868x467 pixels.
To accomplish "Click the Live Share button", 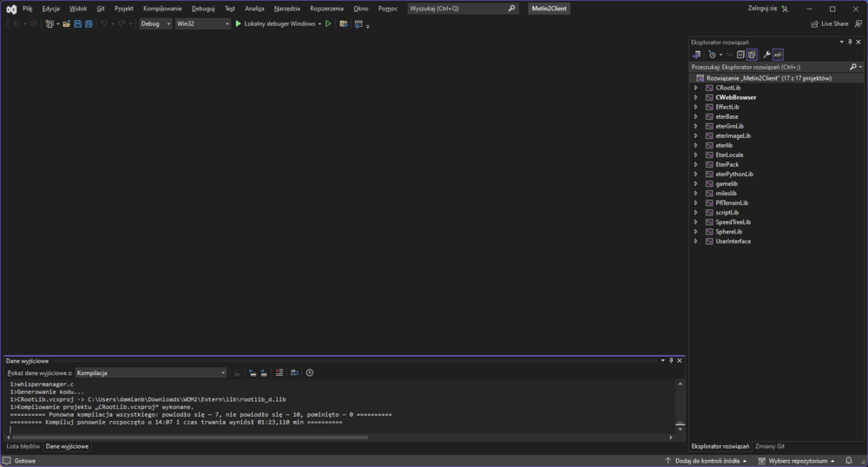I will click(x=829, y=23).
